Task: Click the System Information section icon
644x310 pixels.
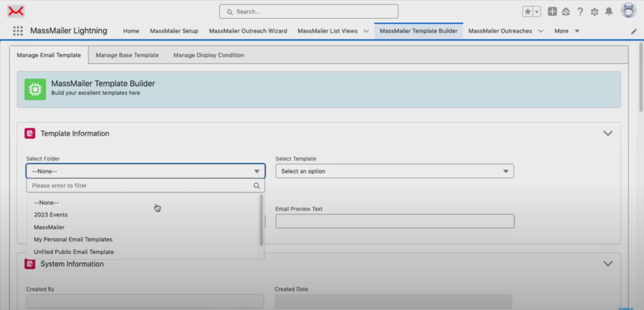Action: [30, 263]
